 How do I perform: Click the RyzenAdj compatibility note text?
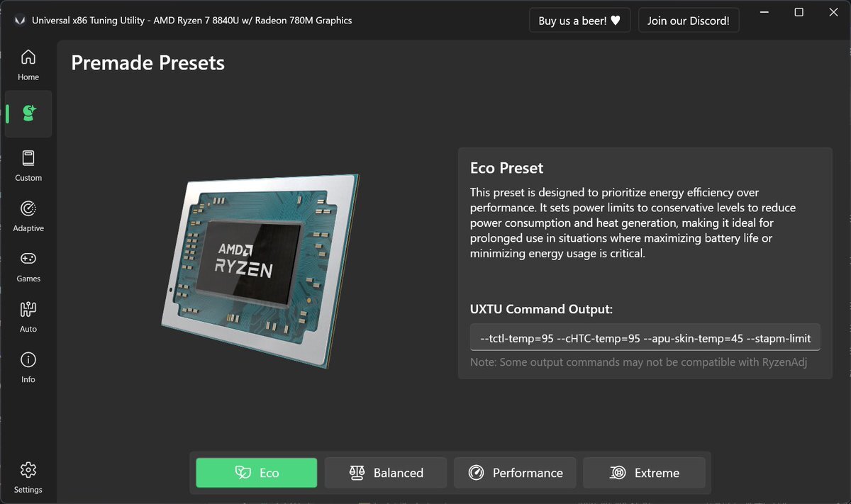pyautogui.click(x=639, y=362)
